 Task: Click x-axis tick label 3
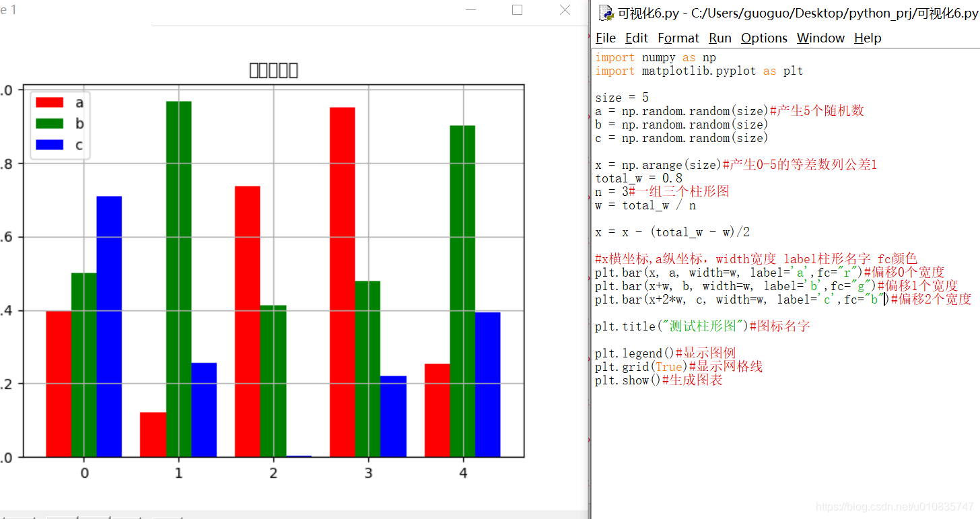[x=368, y=473]
